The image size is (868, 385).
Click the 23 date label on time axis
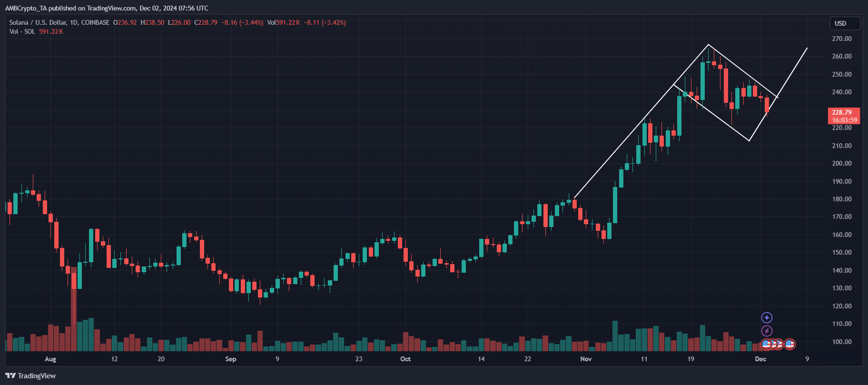(x=359, y=359)
